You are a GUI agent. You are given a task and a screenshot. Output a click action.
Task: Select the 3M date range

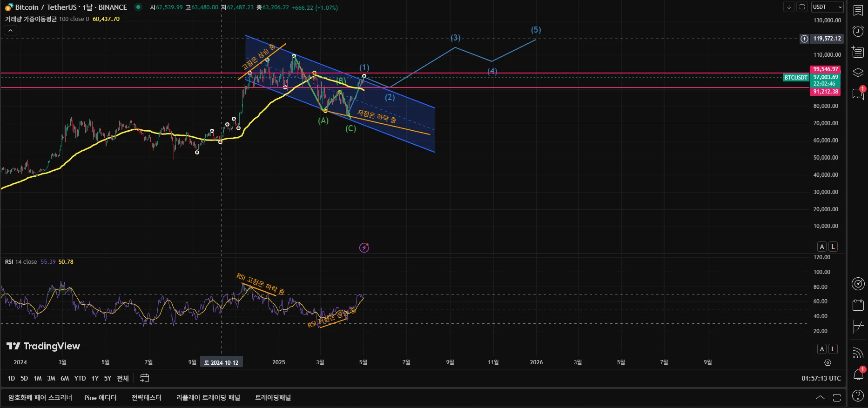click(51, 379)
